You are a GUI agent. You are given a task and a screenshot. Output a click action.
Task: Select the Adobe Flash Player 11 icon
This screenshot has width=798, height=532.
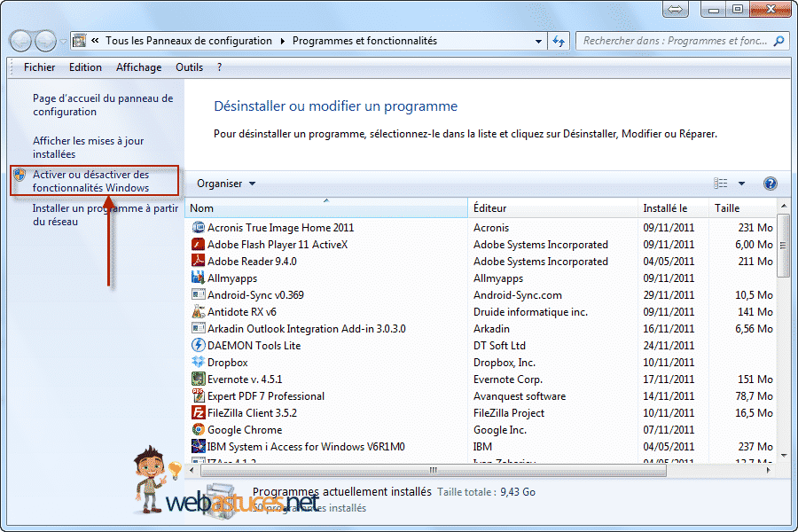[199, 245]
